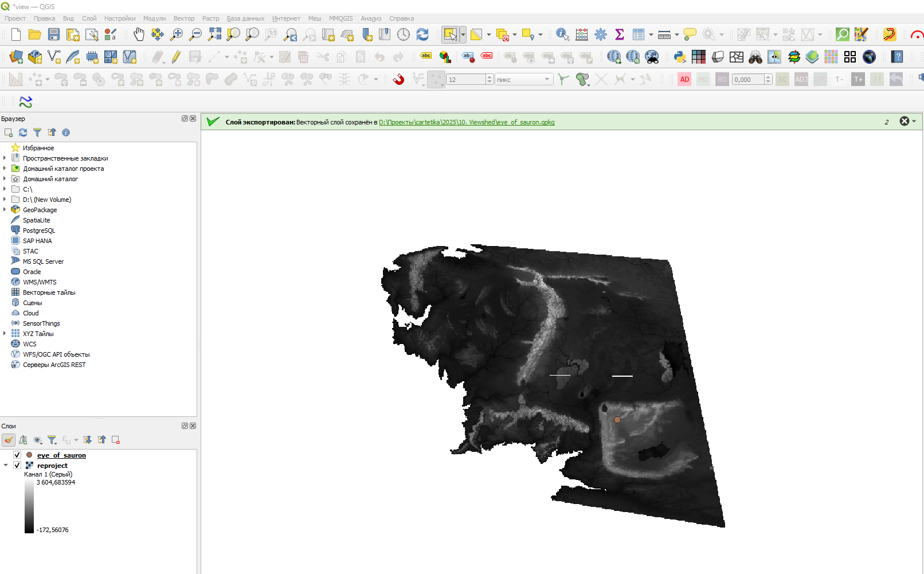The width and height of the screenshot is (924, 574).
Task: Open the saved eye_of_sauron.gpkg file link
Action: click(467, 122)
